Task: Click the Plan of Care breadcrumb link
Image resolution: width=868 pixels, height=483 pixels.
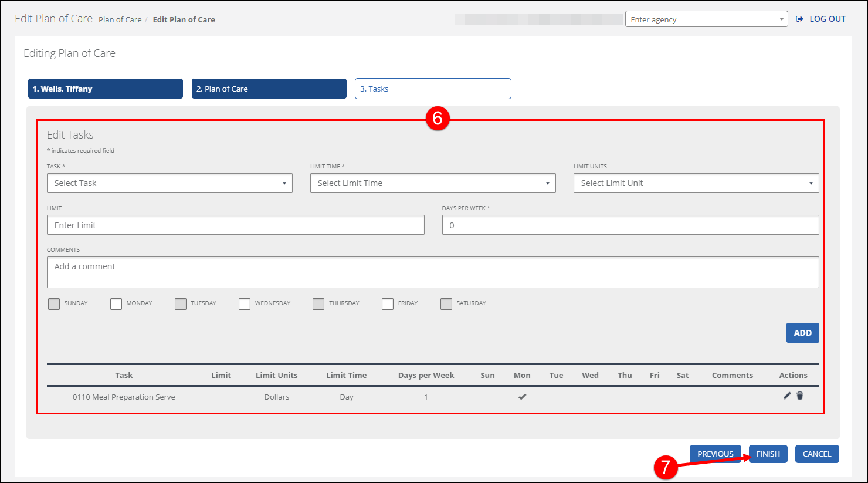Action: click(x=120, y=19)
